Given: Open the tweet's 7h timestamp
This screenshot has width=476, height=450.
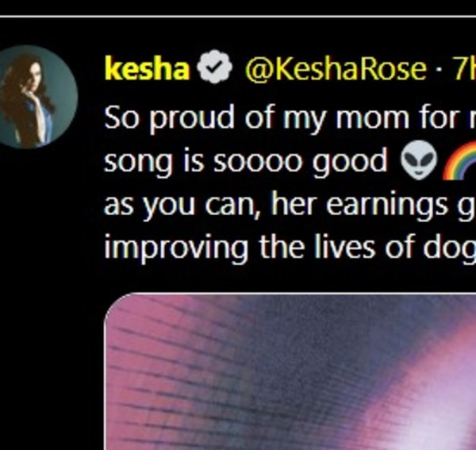Looking at the screenshot, I should pyautogui.click(x=464, y=71).
